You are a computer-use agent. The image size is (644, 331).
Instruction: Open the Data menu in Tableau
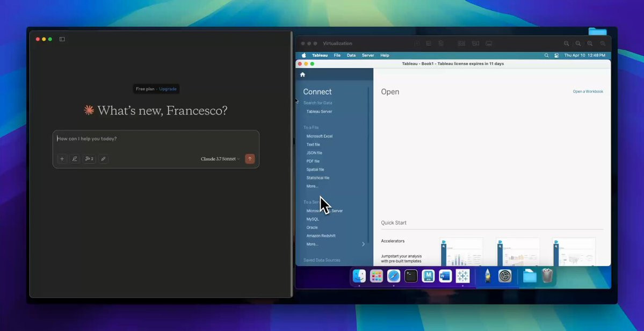(351, 55)
